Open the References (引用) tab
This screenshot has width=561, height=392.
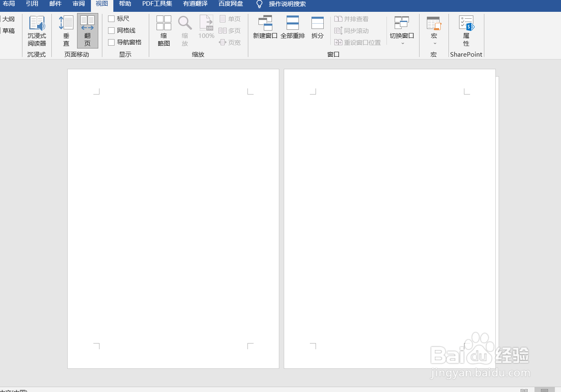(x=32, y=4)
